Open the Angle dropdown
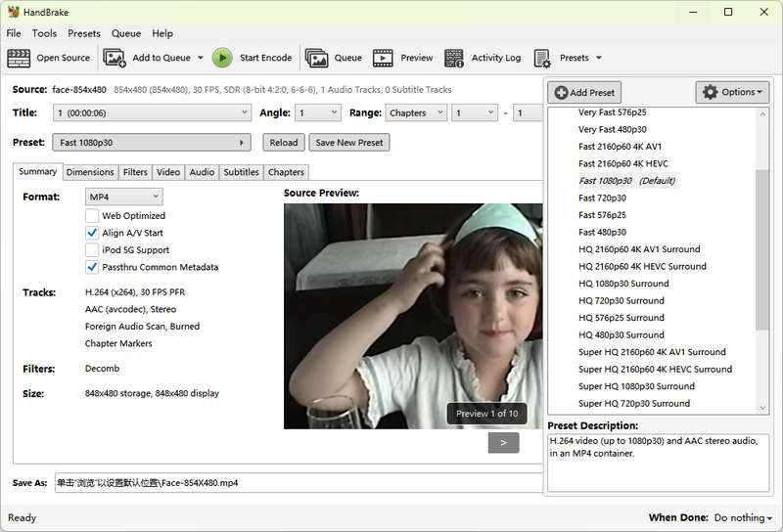This screenshot has height=532, width=783. pyautogui.click(x=317, y=112)
